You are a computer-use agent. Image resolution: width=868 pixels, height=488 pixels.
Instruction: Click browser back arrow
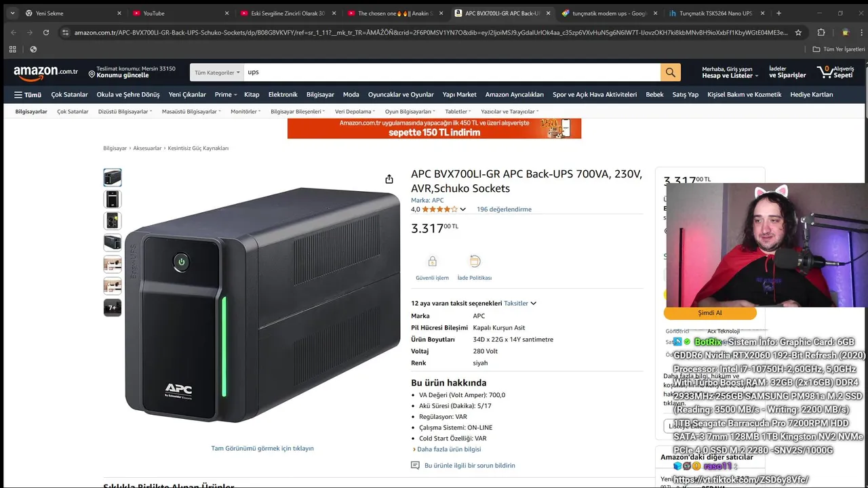pyautogui.click(x=13, y=32)
